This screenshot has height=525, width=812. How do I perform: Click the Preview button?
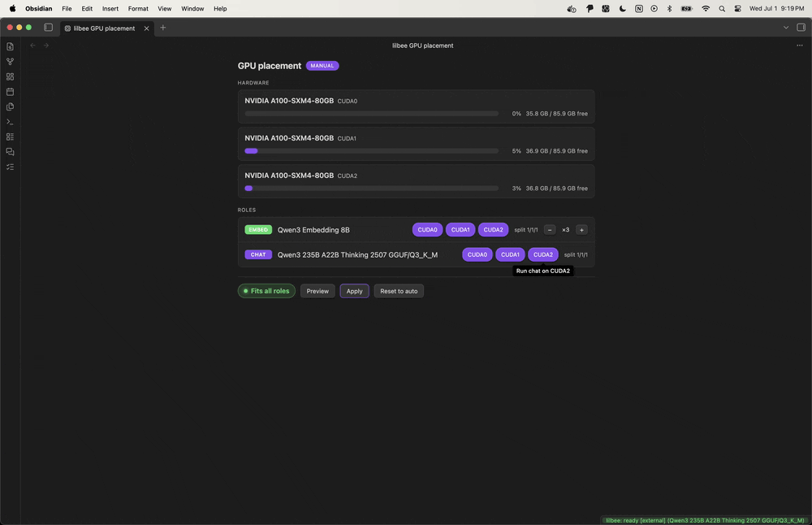(317, 291)
